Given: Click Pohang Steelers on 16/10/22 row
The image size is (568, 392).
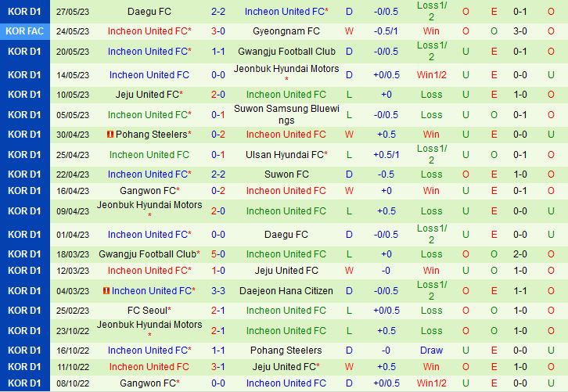Looking at the screenshot, I should [x=286, y=351].
